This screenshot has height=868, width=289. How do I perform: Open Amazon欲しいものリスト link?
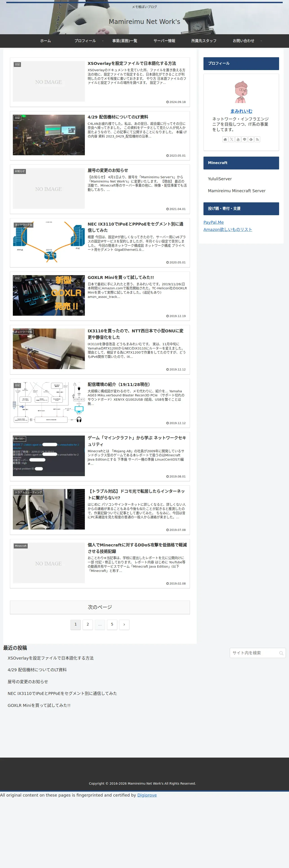(227, 229)
